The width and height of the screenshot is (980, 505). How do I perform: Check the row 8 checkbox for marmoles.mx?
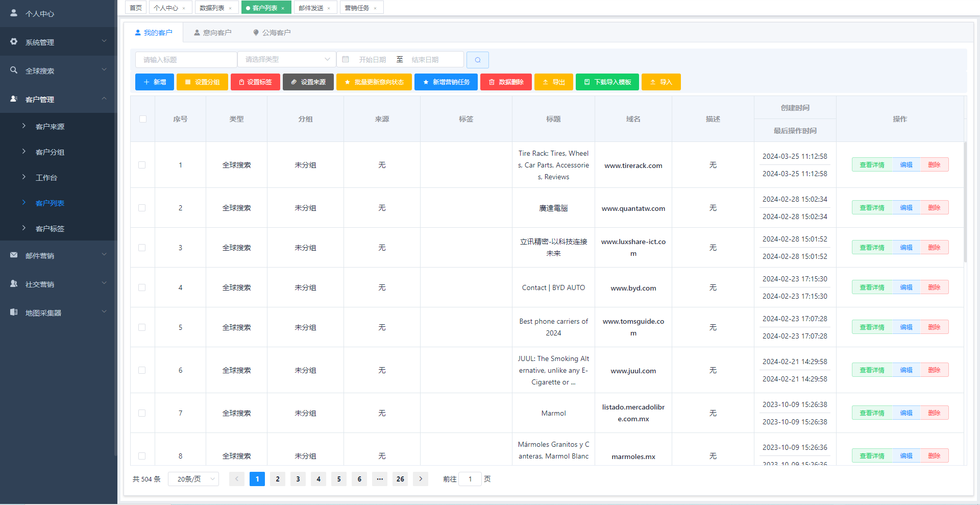point(142,456)
